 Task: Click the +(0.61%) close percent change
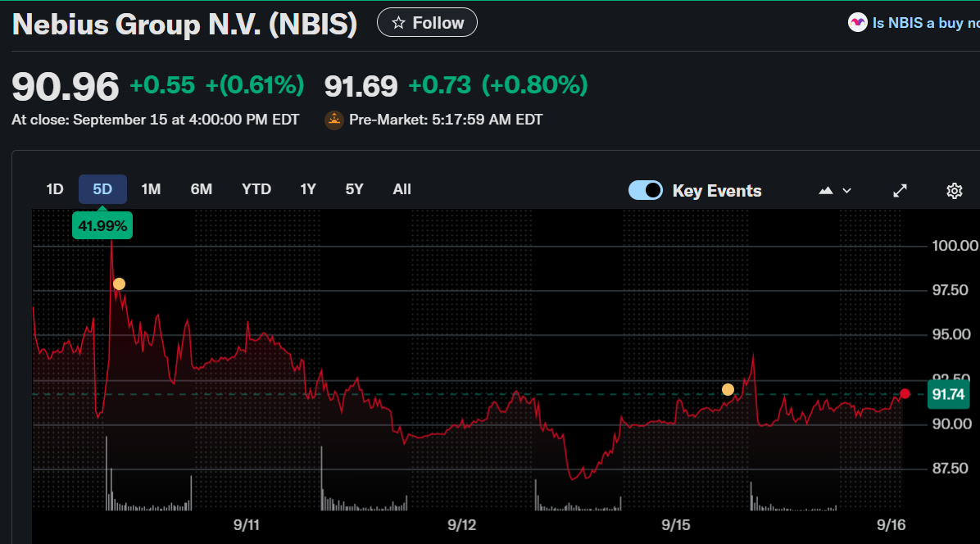coord(255,85)
